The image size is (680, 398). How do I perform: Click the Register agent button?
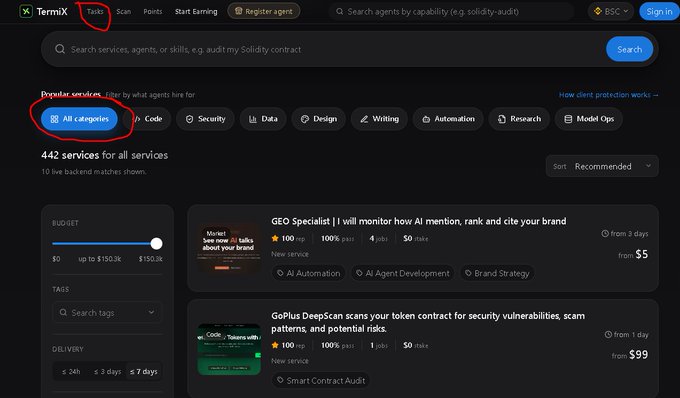point(264,11)
